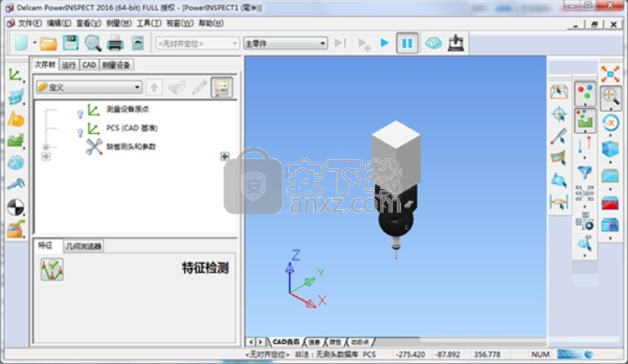
Task: Click the scroll tabs right arrow below viewport
Action: click(260, 342)
